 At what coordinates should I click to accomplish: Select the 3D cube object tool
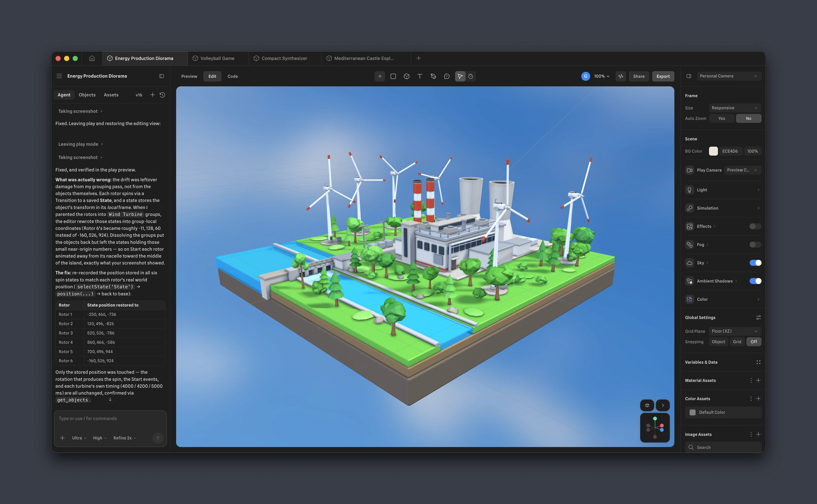pos(406,76)
